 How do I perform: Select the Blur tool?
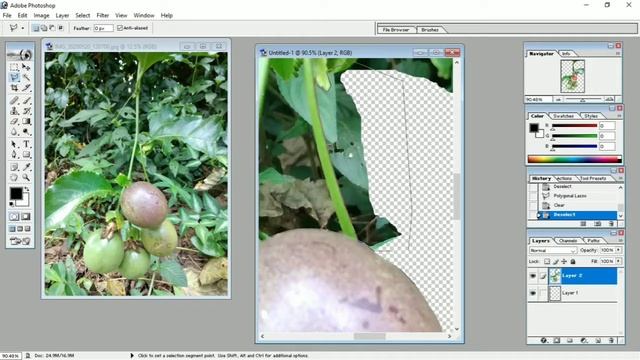(x=14, y=132)
